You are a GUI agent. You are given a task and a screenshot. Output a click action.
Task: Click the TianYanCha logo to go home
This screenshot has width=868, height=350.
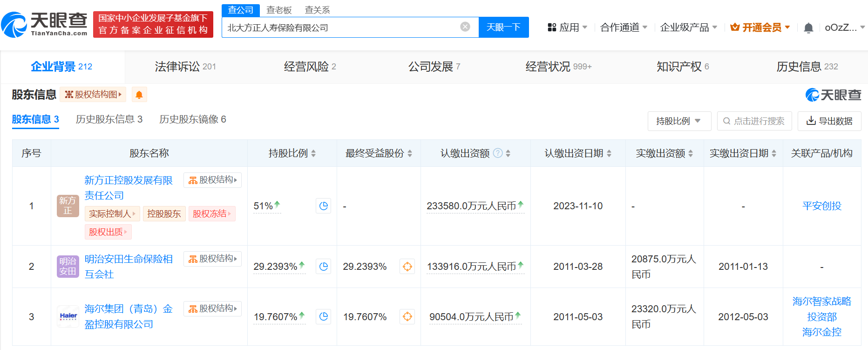[45, 24]
